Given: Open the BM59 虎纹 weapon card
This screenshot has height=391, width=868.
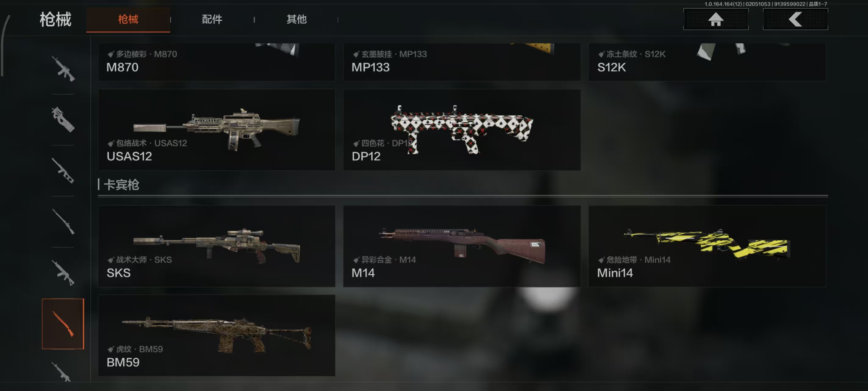Looking at the screenshot, I should tap(216, 335).
